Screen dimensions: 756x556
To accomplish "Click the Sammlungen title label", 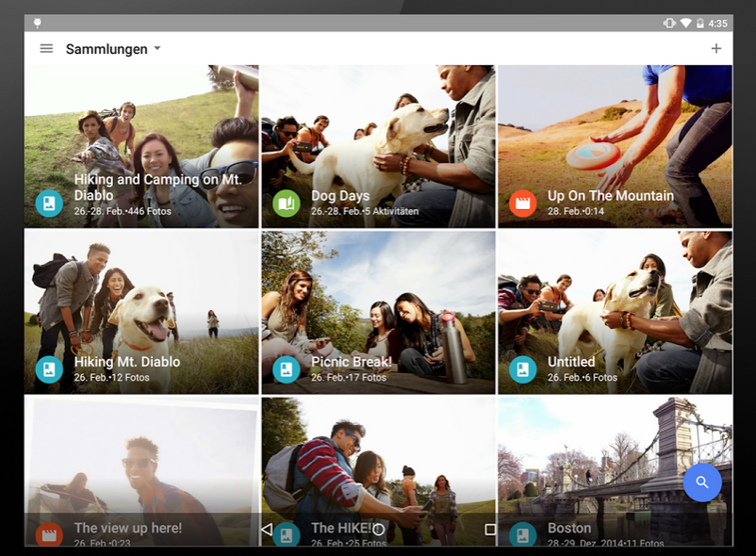I will (x=106, y=49).
